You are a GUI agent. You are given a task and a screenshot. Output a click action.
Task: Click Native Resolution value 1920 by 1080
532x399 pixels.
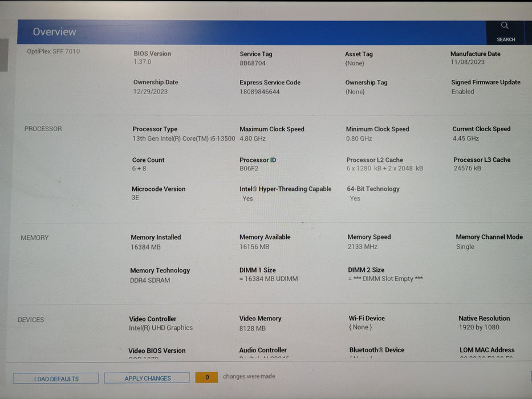coord(479,327)
